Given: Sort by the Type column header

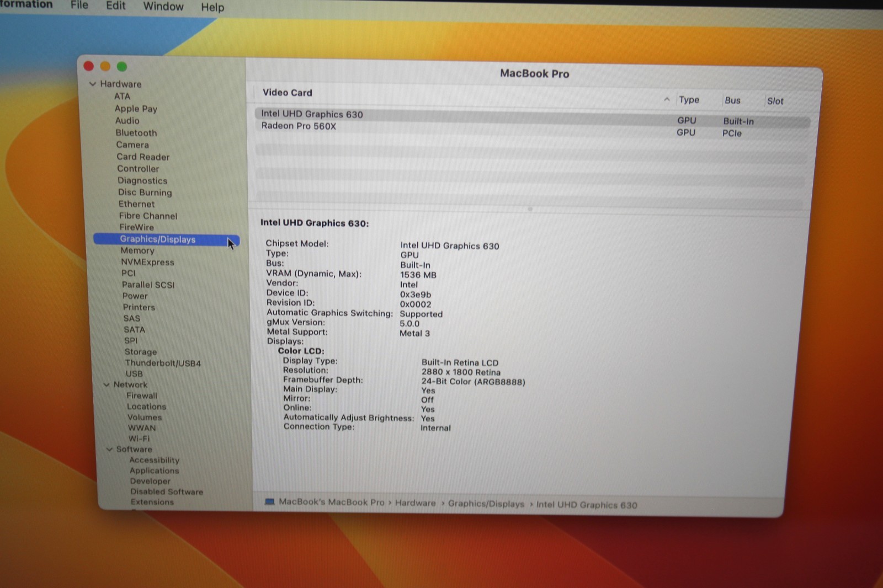Looking at the screenshot, I should click(x=689, y=100).
